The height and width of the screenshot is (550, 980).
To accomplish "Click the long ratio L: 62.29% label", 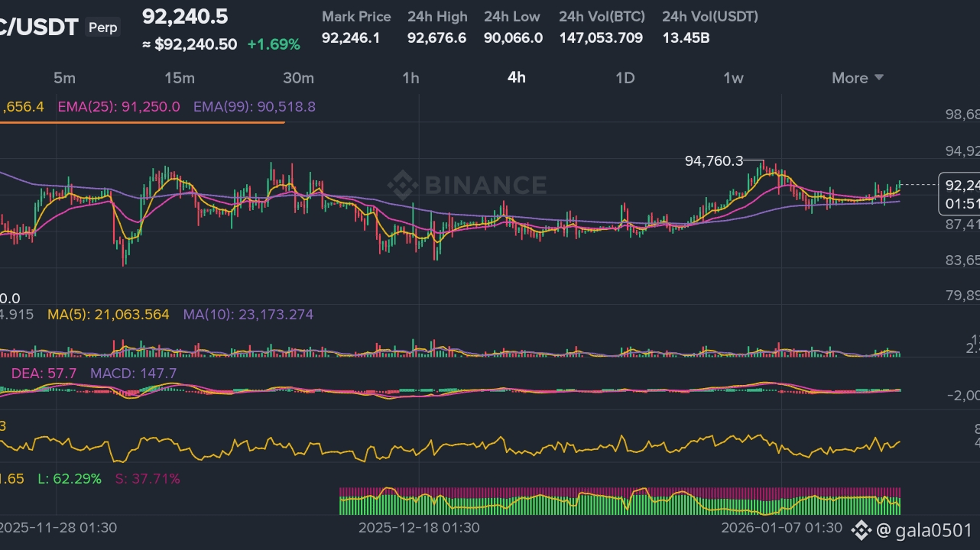I will pos(69,479).
